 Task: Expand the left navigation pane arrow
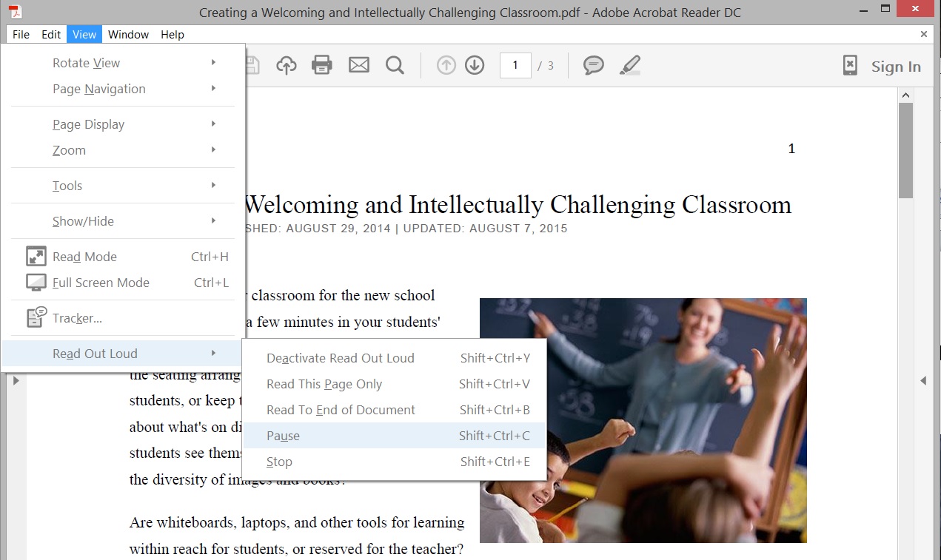pyautogui.click(x=16, y=380)
